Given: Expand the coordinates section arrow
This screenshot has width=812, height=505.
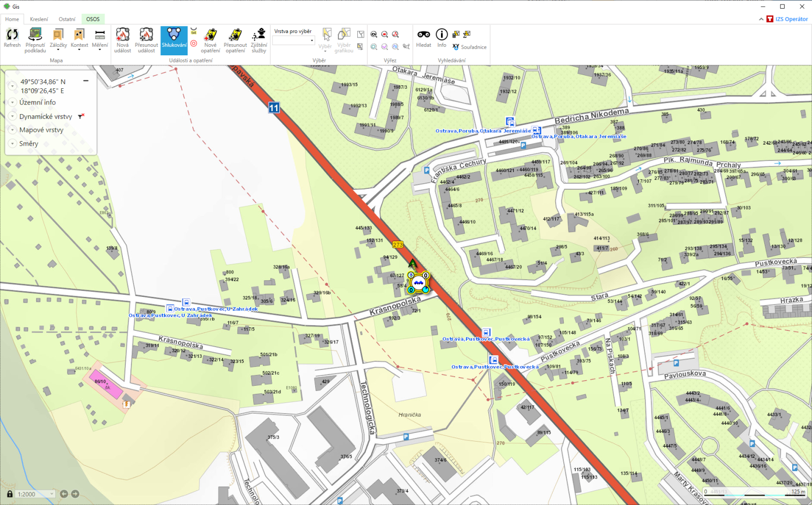Looking at the screenshot, I should point(13,86).
